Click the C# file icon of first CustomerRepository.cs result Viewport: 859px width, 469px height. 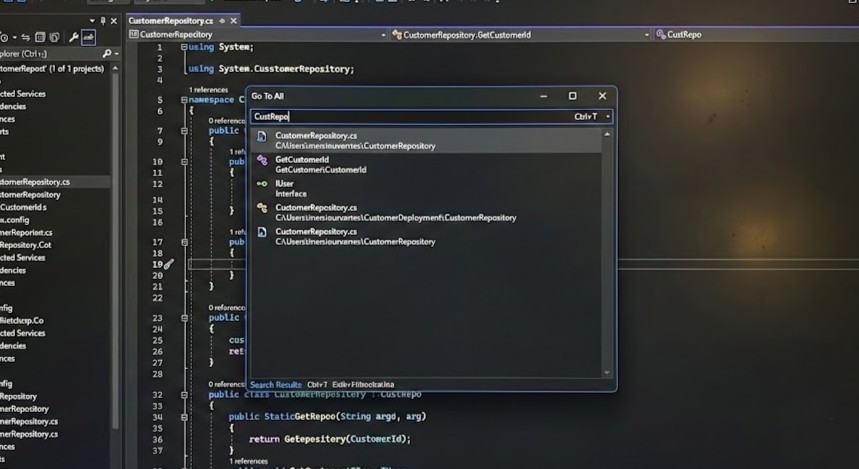point(262,136)
